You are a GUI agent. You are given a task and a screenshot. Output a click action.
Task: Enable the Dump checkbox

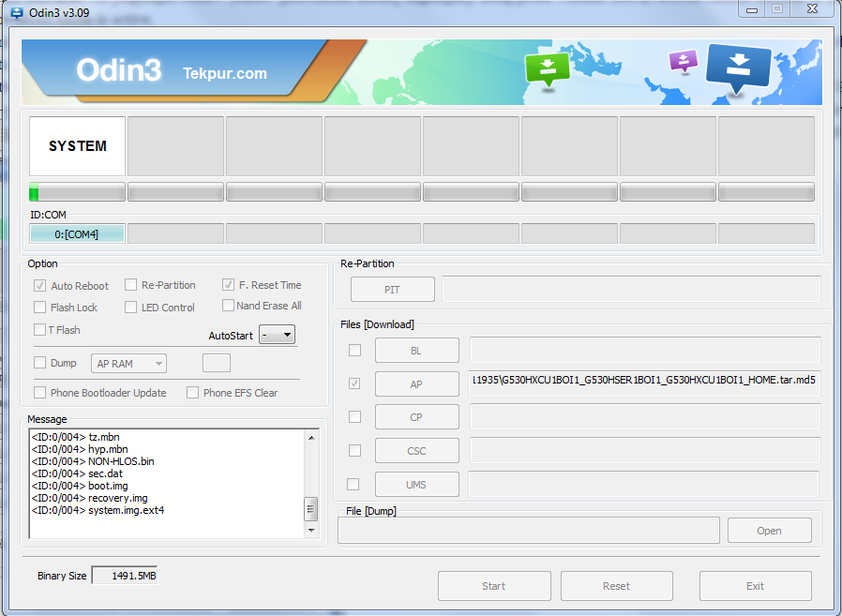coord(39,363)
